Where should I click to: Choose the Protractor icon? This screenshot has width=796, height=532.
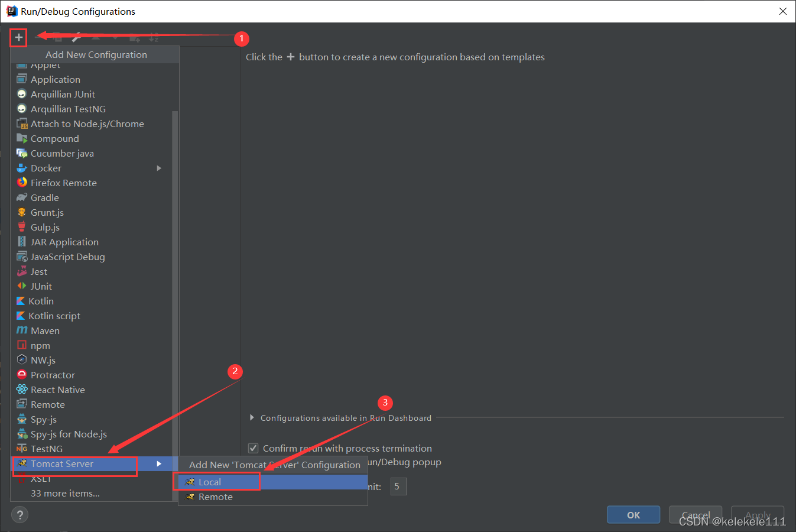(x=22, y=375)
